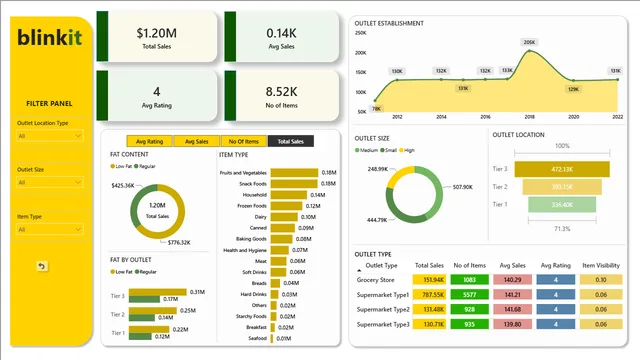Click the blinkit logo
The width and height of the screenshot is (640, 360).
(x=49, y=38)
